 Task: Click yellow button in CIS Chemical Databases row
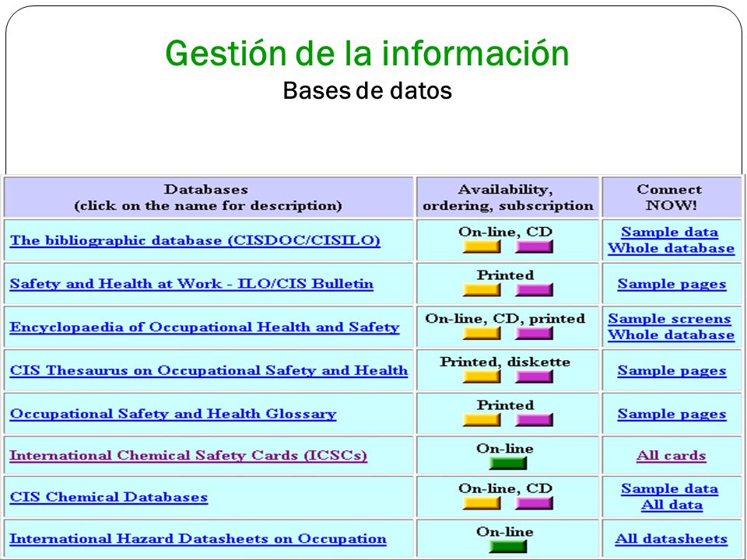pos(482,503)
